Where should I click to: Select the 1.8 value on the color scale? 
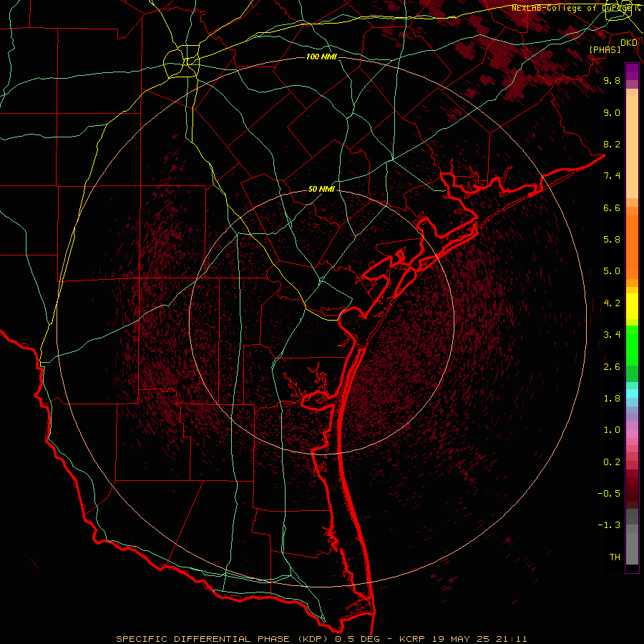point(612,399)
